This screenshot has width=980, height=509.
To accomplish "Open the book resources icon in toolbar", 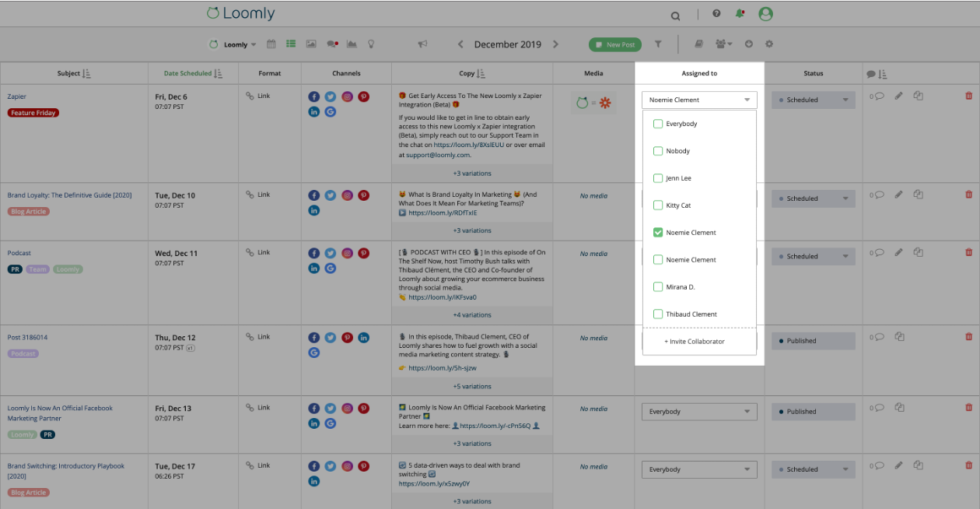I will point(698,44).
